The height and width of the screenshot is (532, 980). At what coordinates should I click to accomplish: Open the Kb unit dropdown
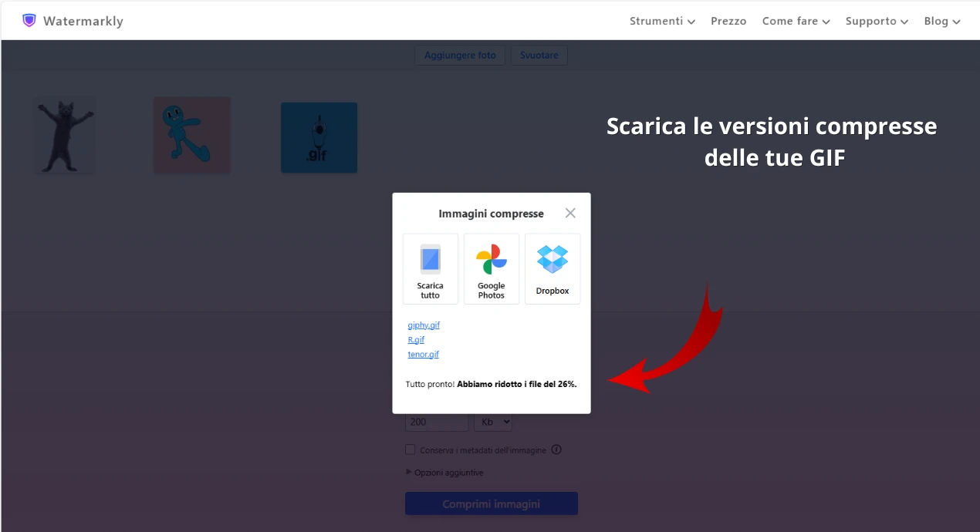493,423
